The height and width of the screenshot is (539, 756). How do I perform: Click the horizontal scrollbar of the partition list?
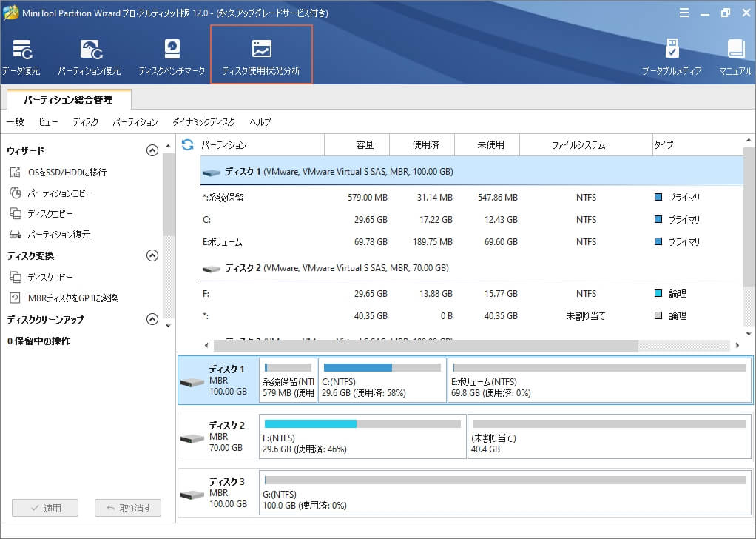(x=426, y=345)
